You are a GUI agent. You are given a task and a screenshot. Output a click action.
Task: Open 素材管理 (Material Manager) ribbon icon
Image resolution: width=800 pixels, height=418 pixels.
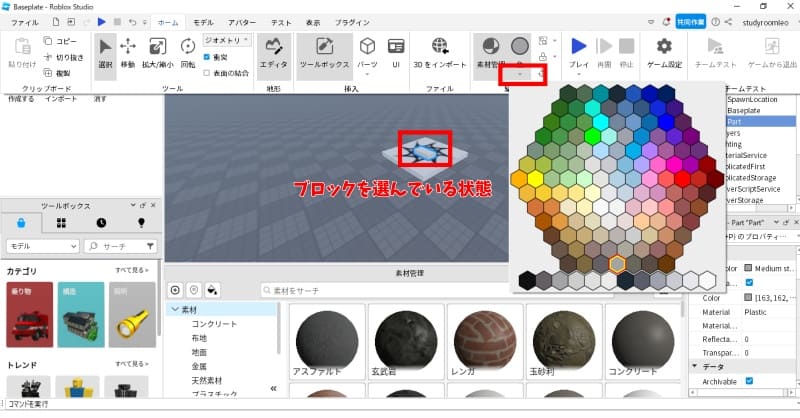click(491, 46)
